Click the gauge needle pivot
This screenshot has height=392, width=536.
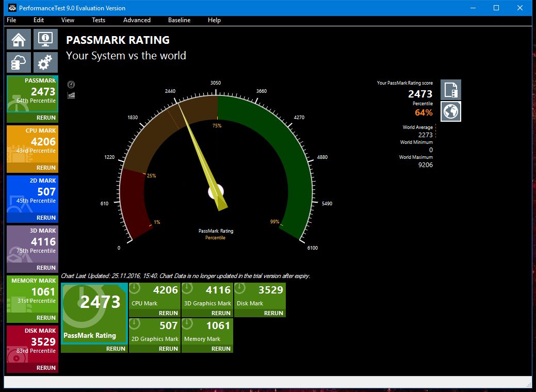(216, 192)
